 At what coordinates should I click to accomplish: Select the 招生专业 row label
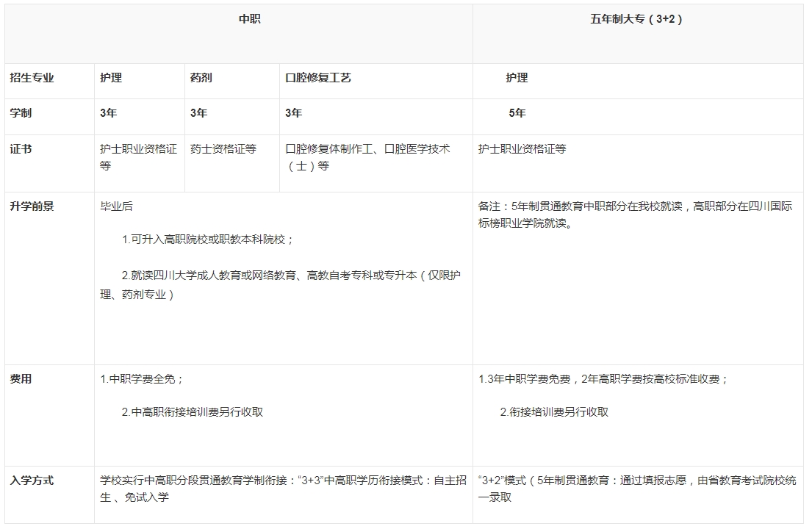tap(32, 78)
